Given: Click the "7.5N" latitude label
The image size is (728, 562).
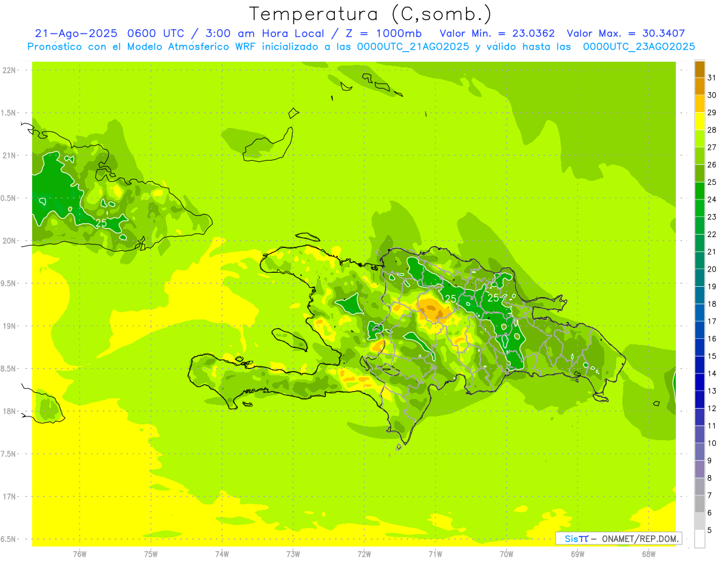Looking at the screenshot, I should pos(9,454).
